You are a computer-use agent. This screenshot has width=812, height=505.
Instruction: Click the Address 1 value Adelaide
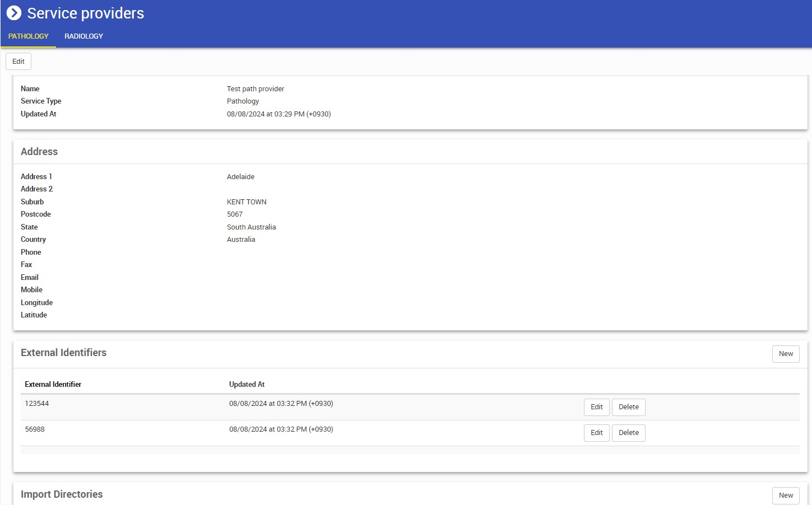[x=241, y=177]
